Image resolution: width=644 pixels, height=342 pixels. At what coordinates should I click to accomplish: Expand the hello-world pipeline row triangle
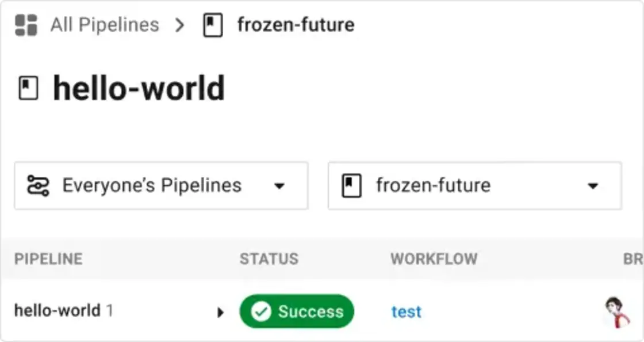click(220, 313)
